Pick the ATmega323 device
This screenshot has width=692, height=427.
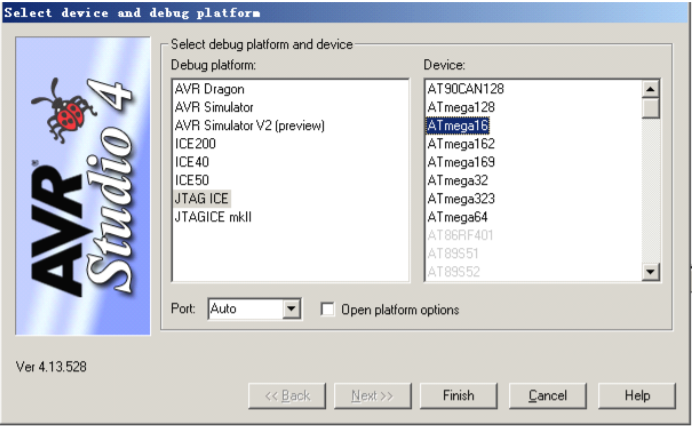click(461, 199)
